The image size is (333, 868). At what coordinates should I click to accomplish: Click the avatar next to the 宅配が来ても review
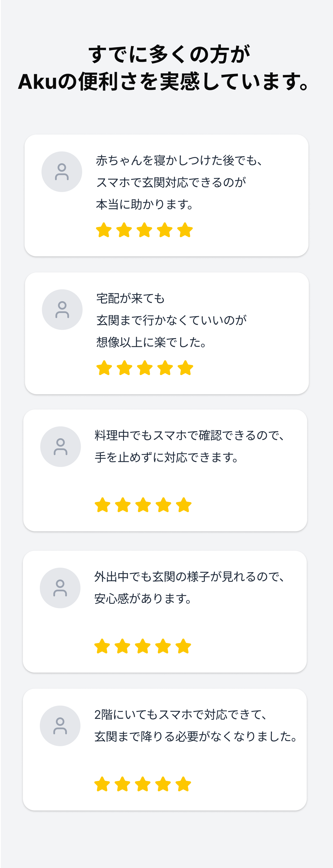(x=62, y=309)
